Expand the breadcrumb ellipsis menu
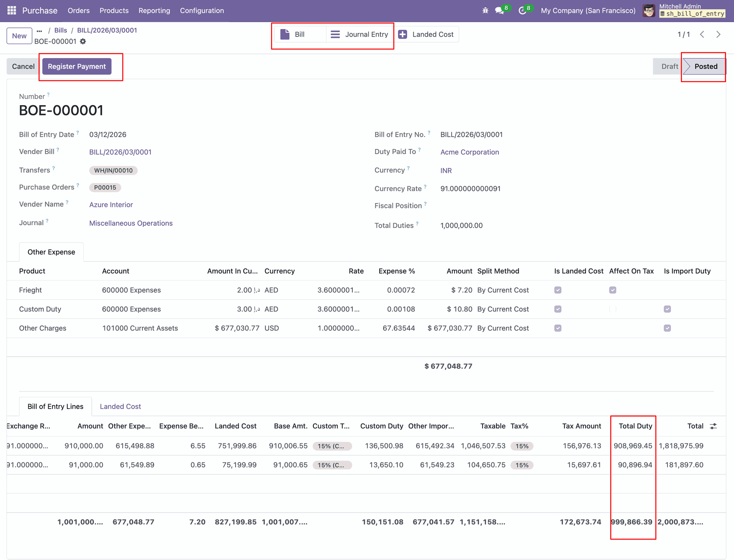734x560 pixels. (39, 31)
